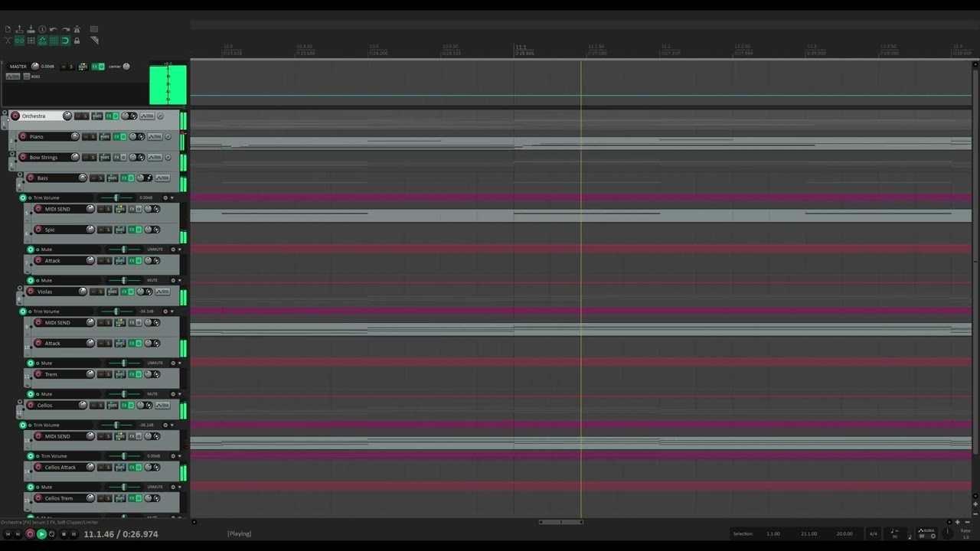Adjust Violas Trim Volume envelope slider
Image resolution: width=980 pixels, height=551 pixels.
pyautogui.click(x=116, y=311)
